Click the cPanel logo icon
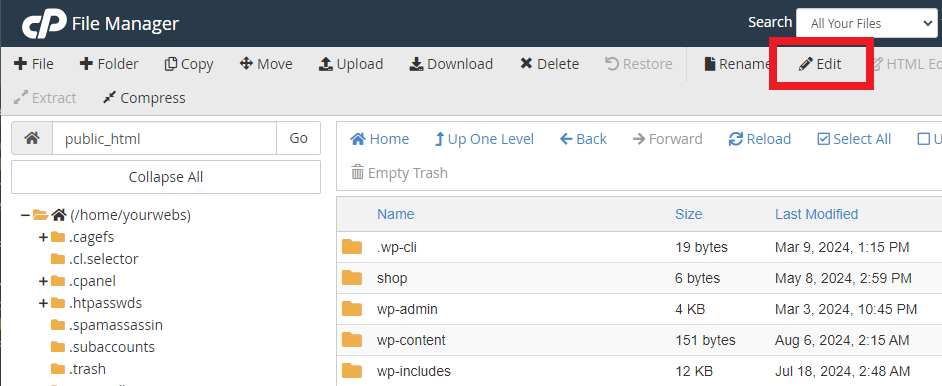Image resolution: width=942 pixels, height=386 pixels. tap(43, 24)
